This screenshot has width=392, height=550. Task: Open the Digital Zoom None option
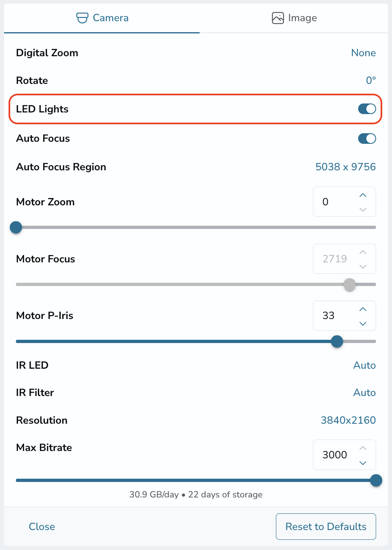(363, 53)
